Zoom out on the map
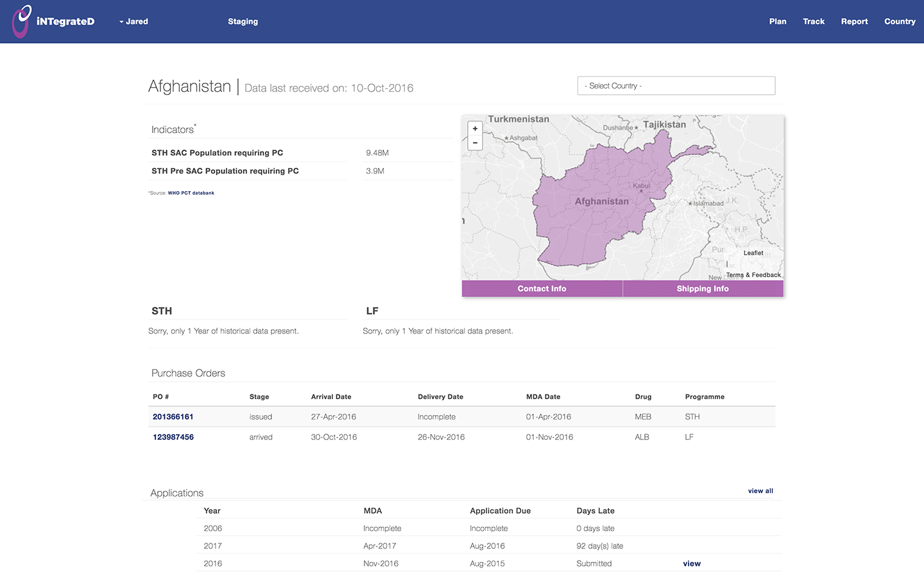Image resolution: width=924 pixels, height=576 pixels. [475, 143]
